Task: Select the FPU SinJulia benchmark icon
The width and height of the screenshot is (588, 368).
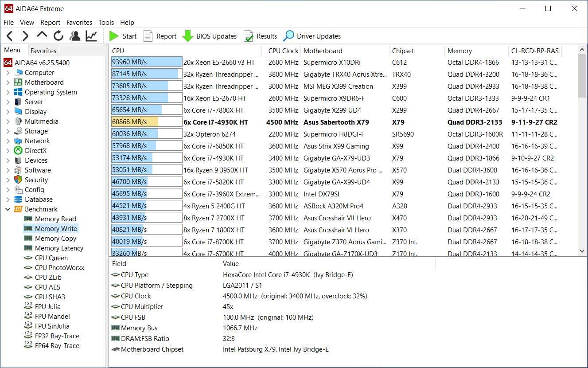Action: [28, 326]
